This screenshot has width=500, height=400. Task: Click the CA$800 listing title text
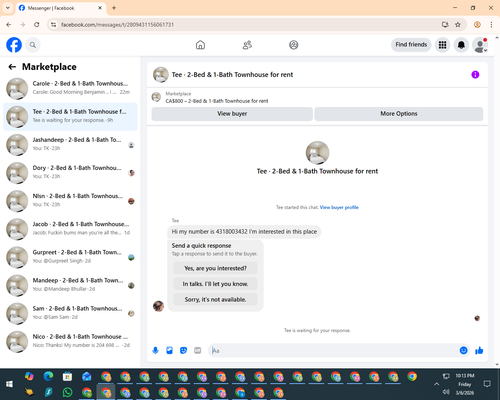(x=217, y=101)
